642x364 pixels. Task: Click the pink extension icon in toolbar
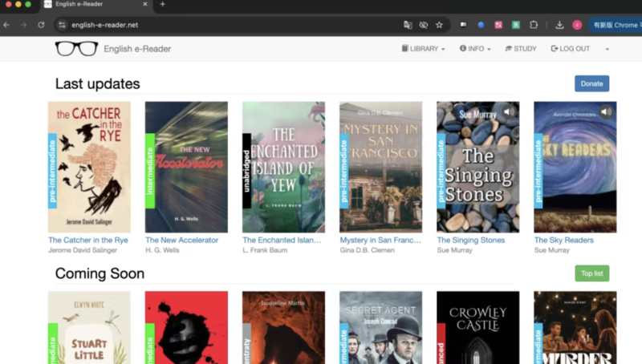pyautogui.click(x=498, y=25)
